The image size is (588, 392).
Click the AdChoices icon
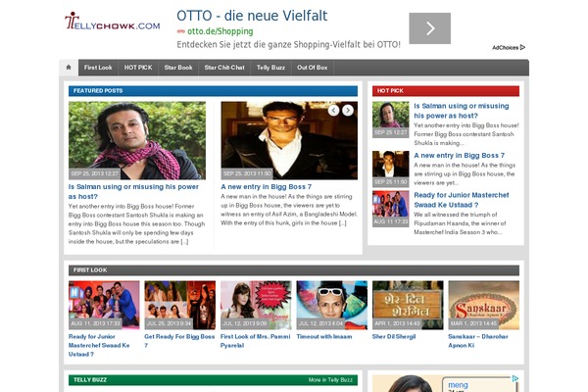509,47
